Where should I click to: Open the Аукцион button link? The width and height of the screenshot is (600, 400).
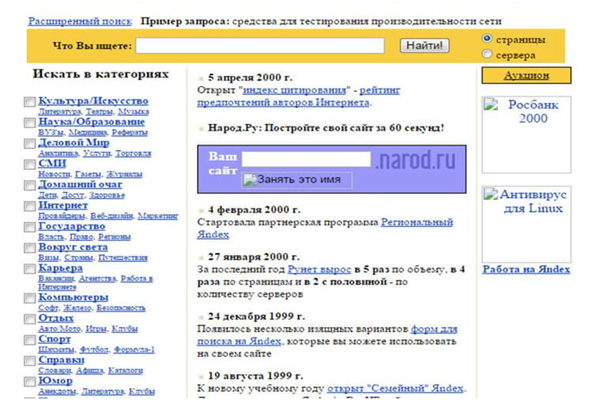(x=526, y=75)
